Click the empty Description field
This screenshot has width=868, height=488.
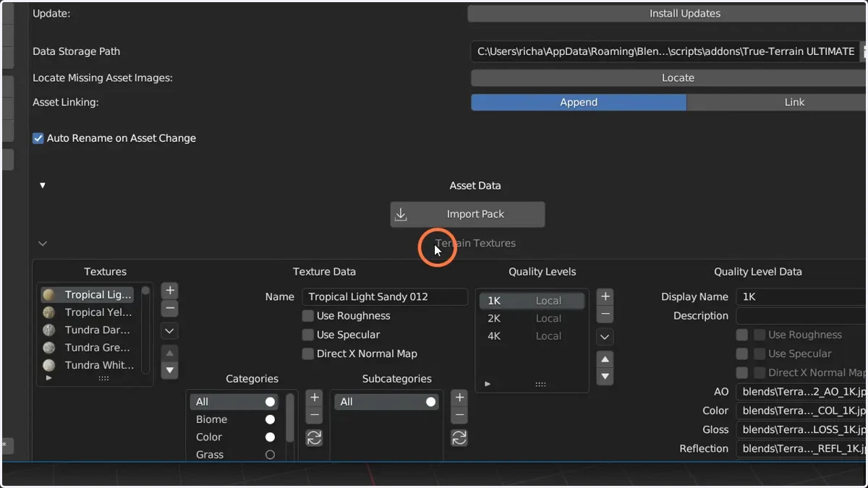(801, 316)
